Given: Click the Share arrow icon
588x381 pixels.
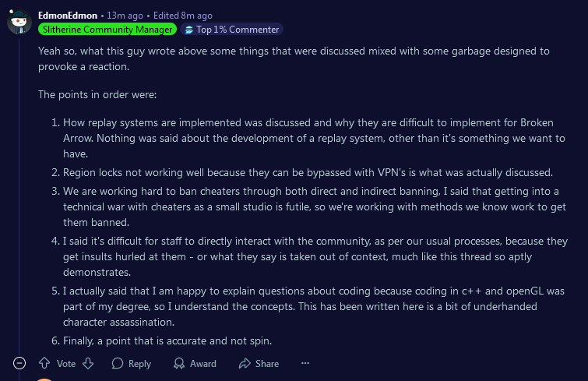Looking at the screenshot, I should click(x=245, y=363).
